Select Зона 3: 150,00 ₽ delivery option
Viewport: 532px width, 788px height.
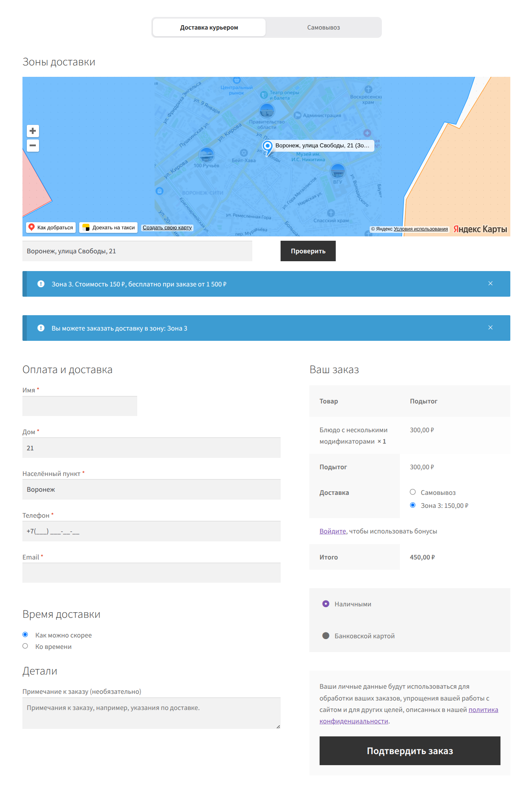tap(413, 505)
